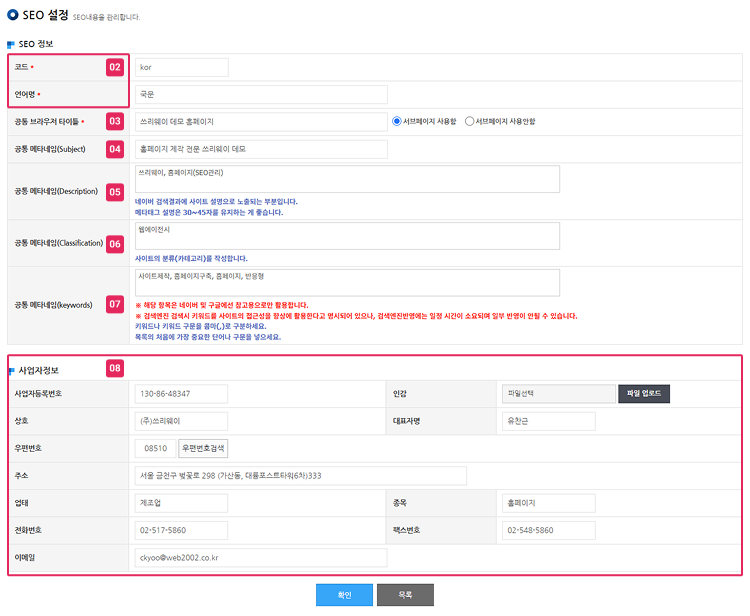Click the 공통 메타네임(keywords) label
This screenshot has height=616, width=750.
point(53,305)
